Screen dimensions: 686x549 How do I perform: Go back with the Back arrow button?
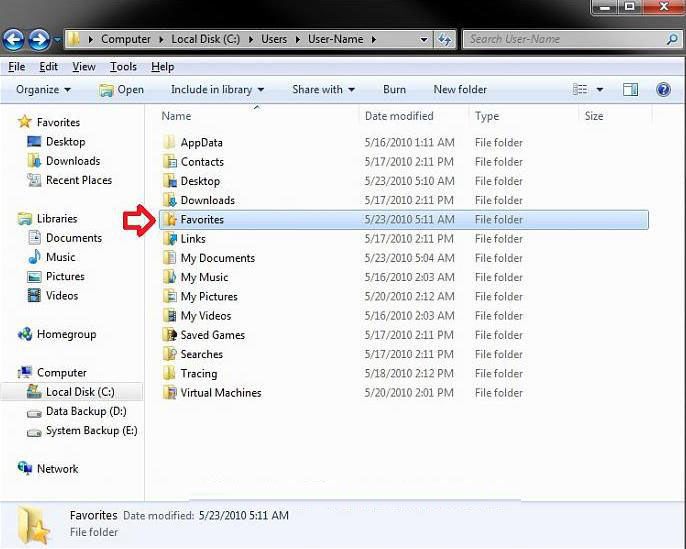pyautogui.click(x=14, y=40)
